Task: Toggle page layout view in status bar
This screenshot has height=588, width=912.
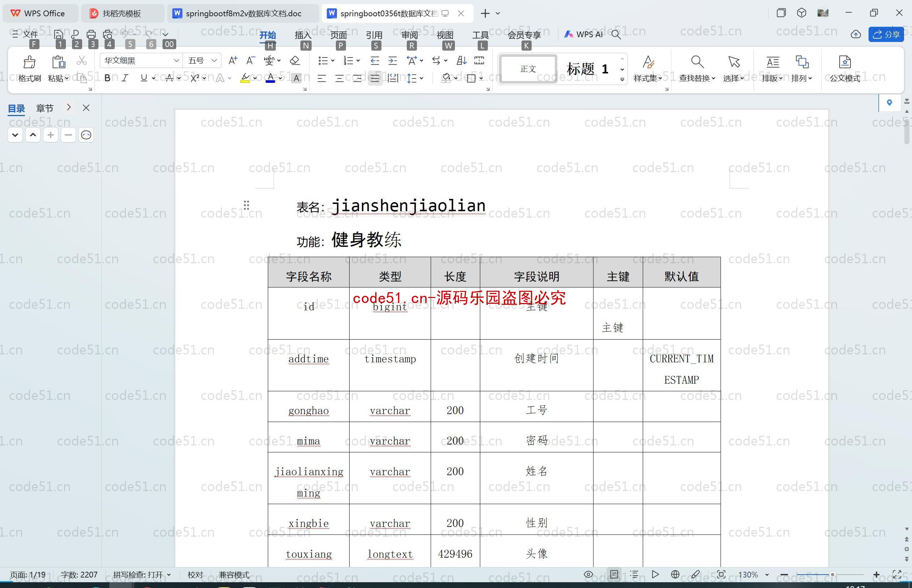Action: [x=614, y=574]
